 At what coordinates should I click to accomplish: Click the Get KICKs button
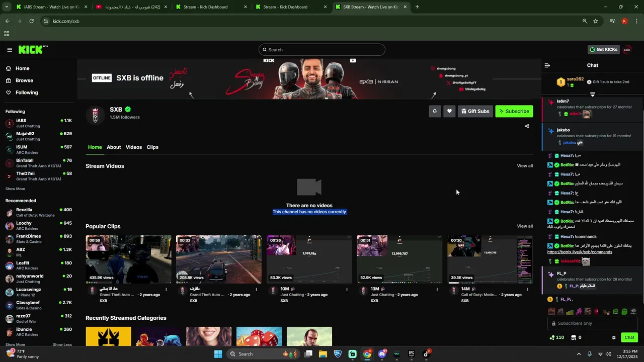pyautogui.click(x=603, y=49)
